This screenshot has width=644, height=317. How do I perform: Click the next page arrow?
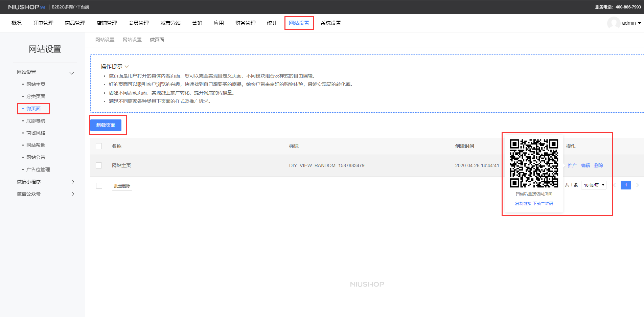637,185
